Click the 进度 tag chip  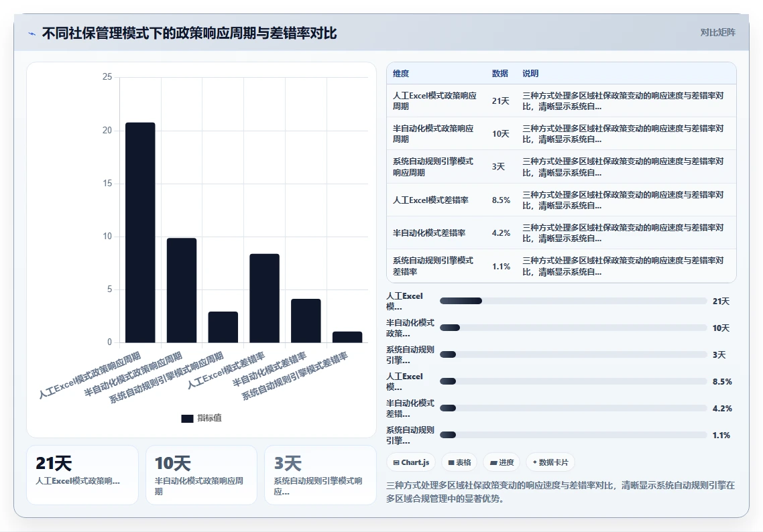pos(502,462)
